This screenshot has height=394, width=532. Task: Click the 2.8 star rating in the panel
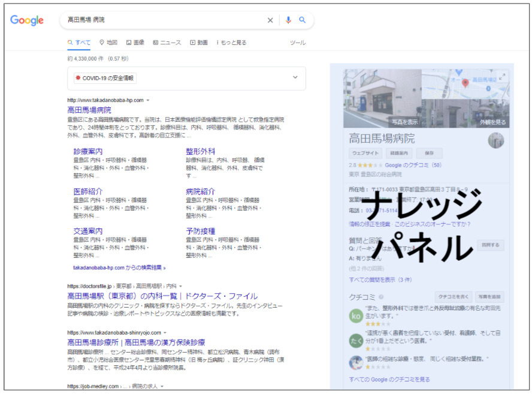pyautogui.click(x=366, y=166)
